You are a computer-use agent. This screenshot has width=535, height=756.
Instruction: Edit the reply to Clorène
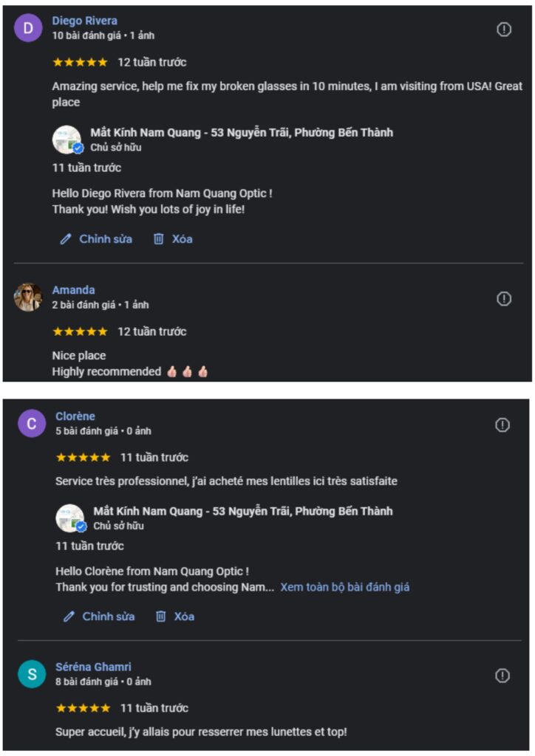pos(99,616)
